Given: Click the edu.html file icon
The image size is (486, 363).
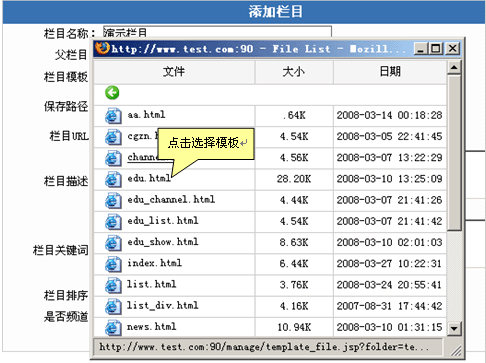Looking at the screenshot, I should 113,179.
